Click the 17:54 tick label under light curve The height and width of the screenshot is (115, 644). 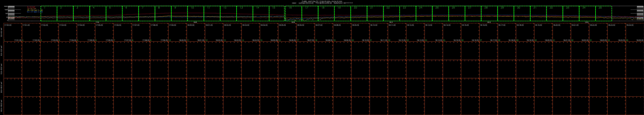97,22
